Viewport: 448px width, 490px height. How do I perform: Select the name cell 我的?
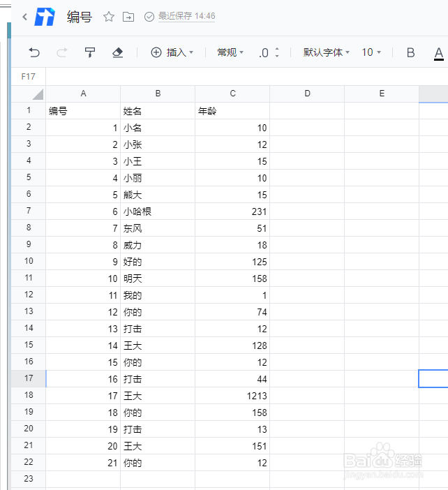158,295
